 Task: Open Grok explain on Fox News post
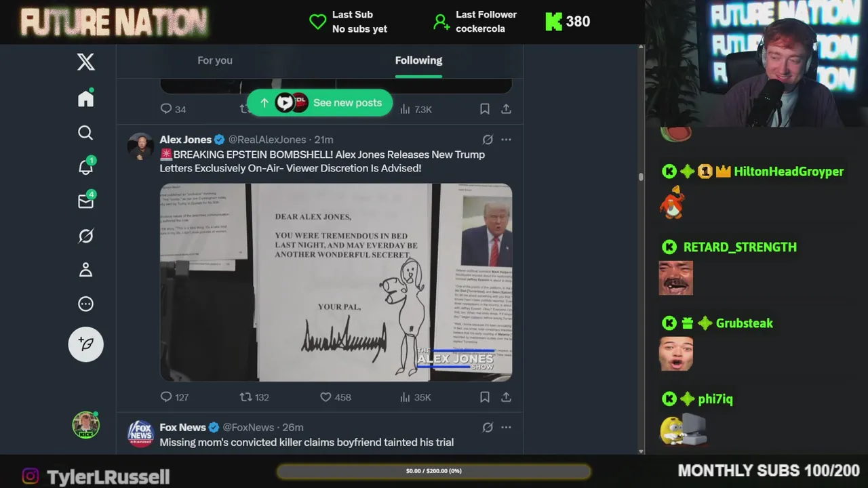tap(488, 428)
